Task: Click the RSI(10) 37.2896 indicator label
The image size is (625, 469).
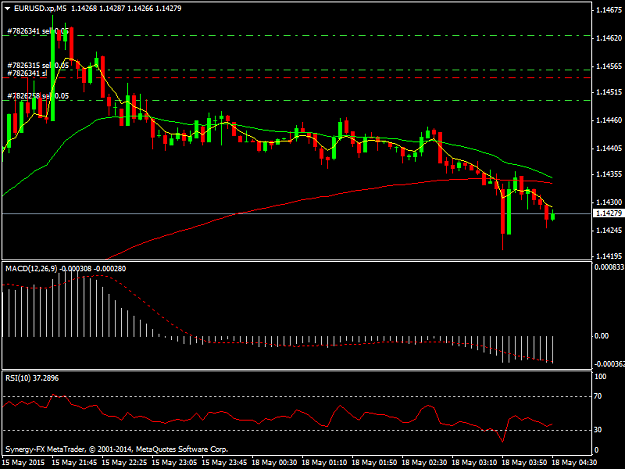Action: click(x=32, y=378)
